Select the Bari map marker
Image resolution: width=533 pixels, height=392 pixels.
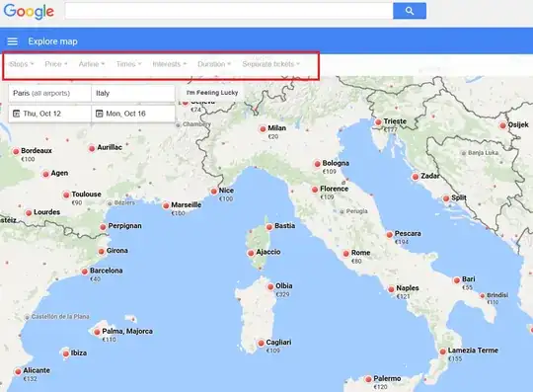(457, 280)
